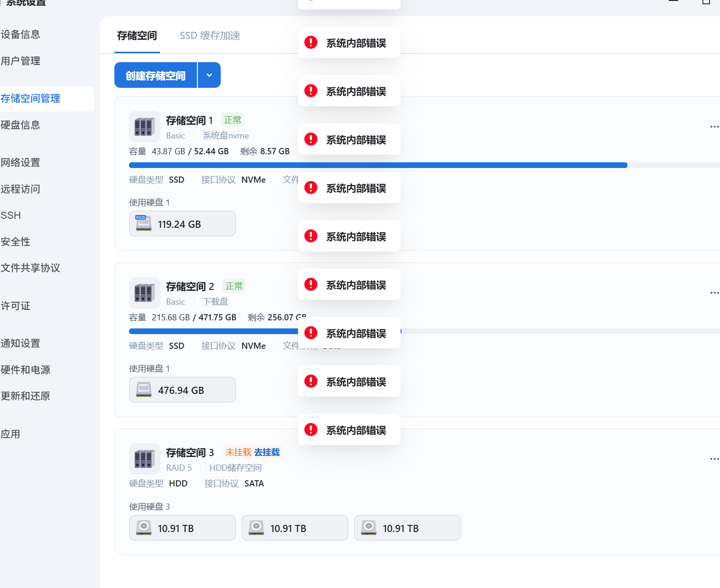
Task: Select the first 10.91 TB HDD icon
Action: [143, 527]
